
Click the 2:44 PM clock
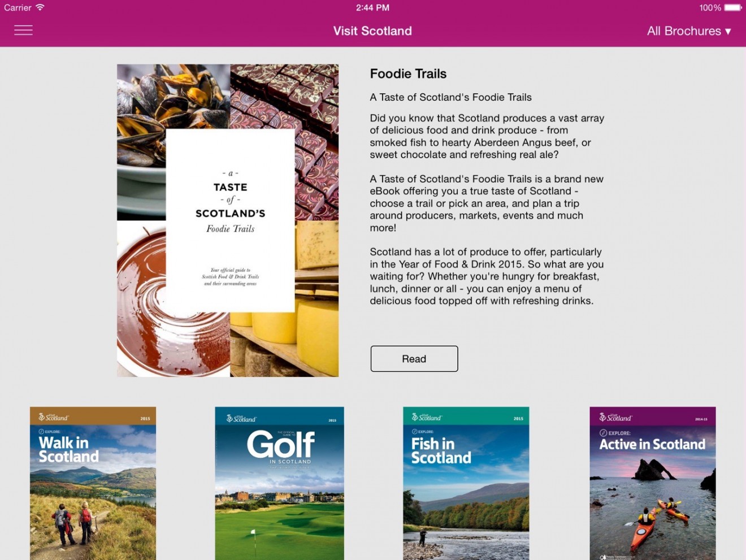pyautogui.click(x=372, y=7)
